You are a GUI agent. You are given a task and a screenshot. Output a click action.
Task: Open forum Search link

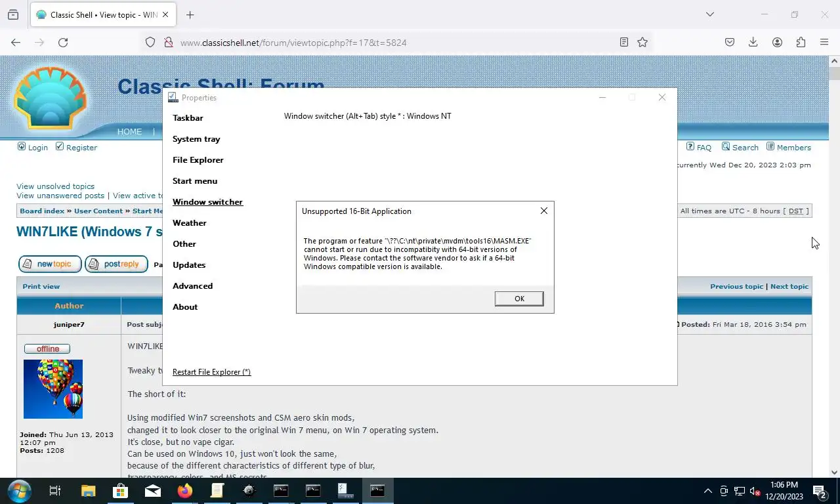745,148
